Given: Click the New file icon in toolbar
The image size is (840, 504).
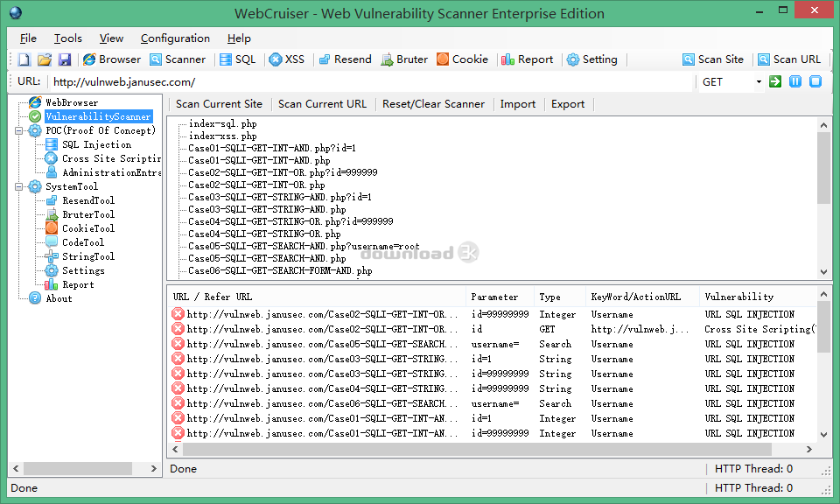Looking at the screenshot, I should tap(24, 59).
